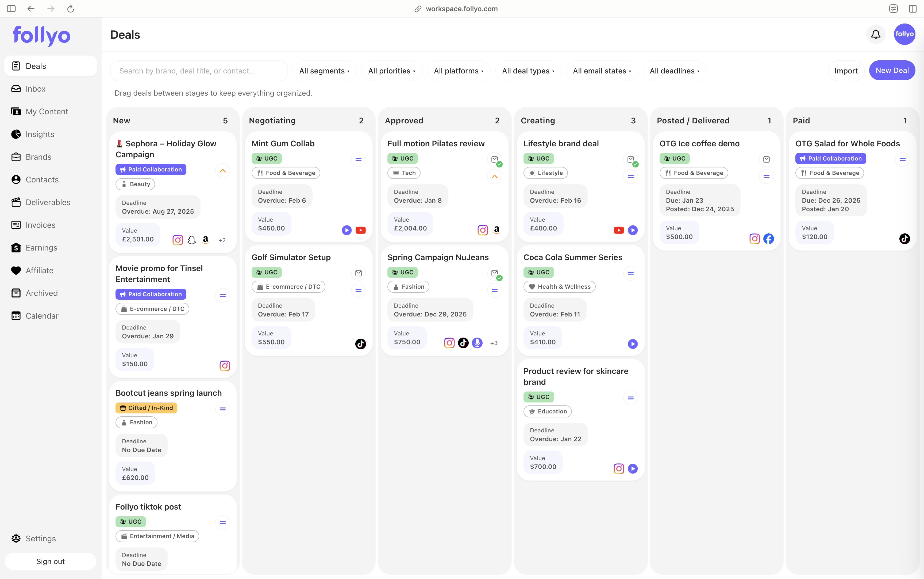Select Insights in the sidebar
This screenshot has height=579, width=924.
[40, 134]
